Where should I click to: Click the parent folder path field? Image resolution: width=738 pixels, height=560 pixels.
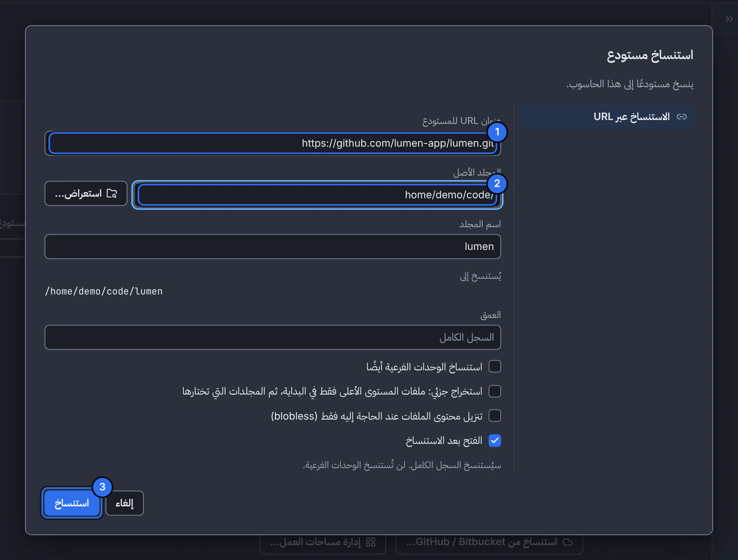(317, 195)
